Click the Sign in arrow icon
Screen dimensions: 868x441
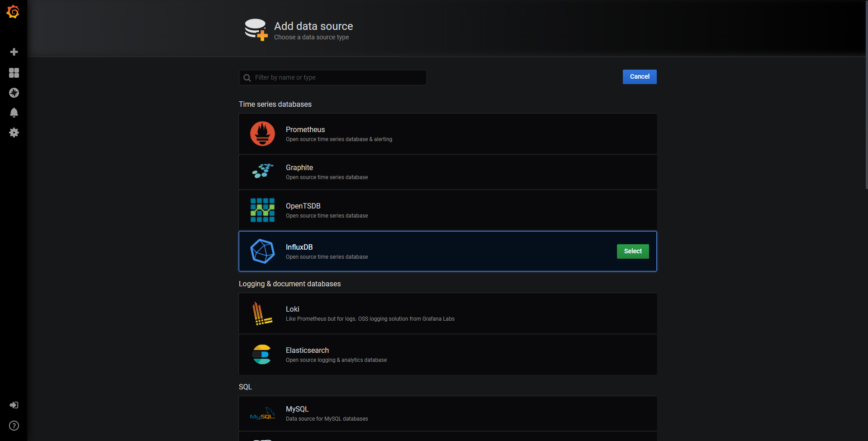(14, 405)
